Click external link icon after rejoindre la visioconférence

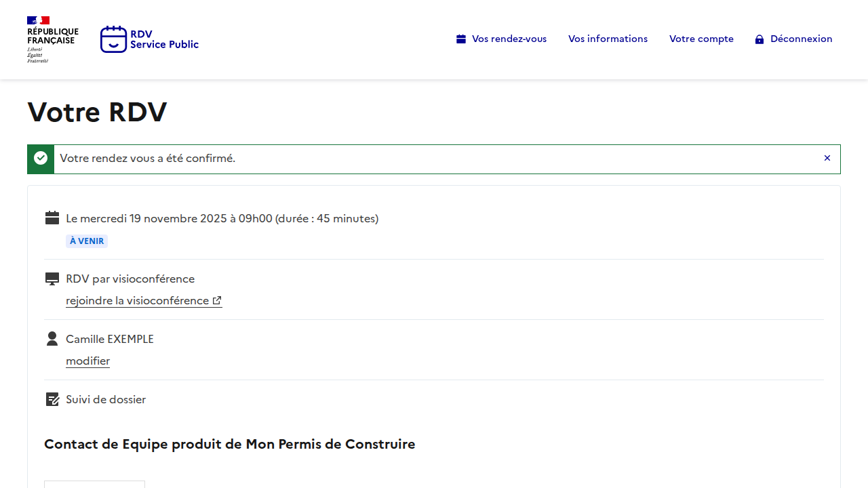tap(217, 300)
